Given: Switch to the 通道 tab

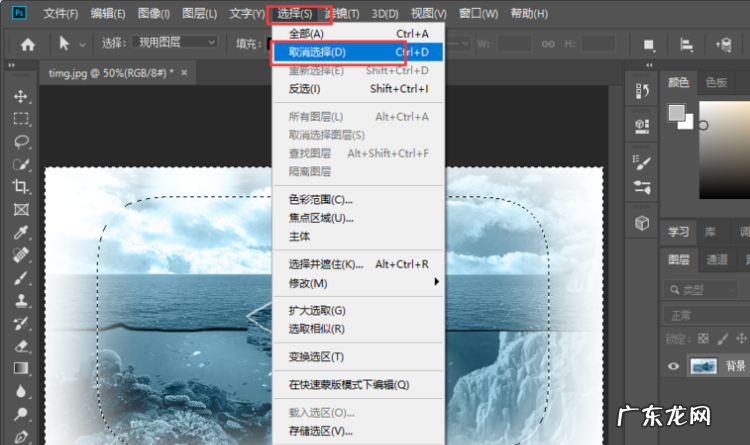Looking at the screenshot, I should 717,260.
